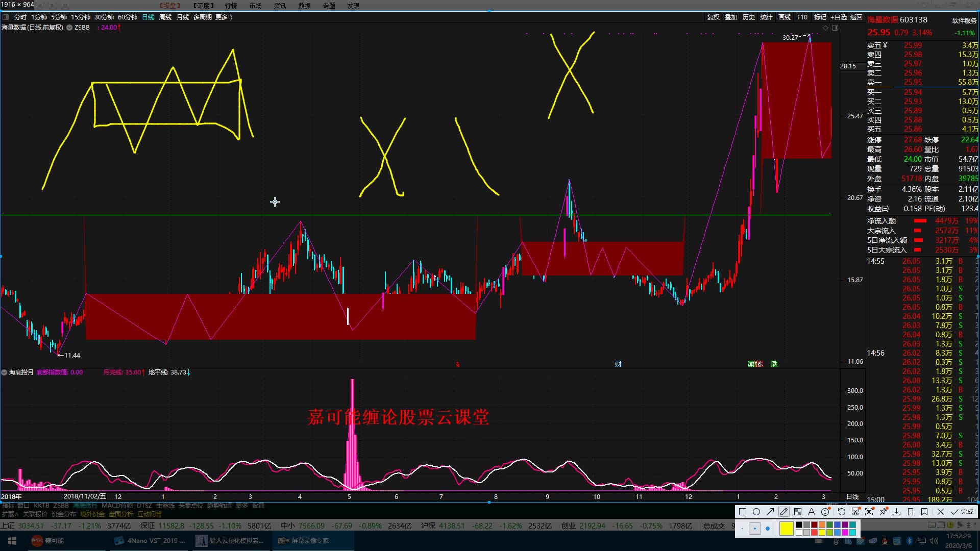Click the diamond marker icon above chart

pyautogui.click(x=826, y=28)
